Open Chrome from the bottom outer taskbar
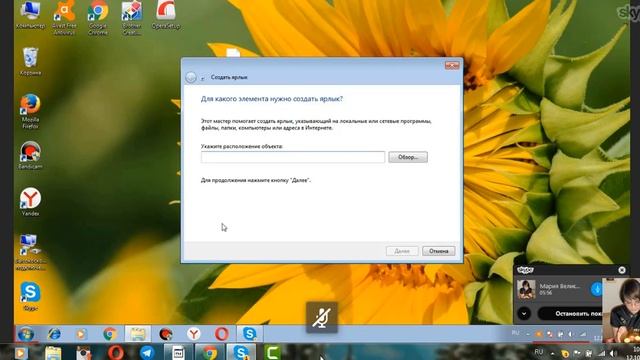The width and height of the screenshot is (640, 360). 210,352
